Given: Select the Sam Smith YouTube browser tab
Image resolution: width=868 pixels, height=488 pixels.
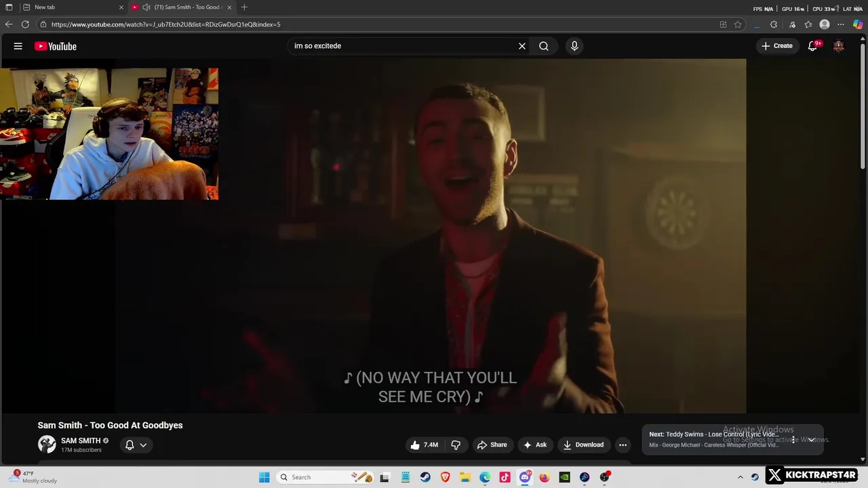Looking at the screenshot, I should [183, 7].
